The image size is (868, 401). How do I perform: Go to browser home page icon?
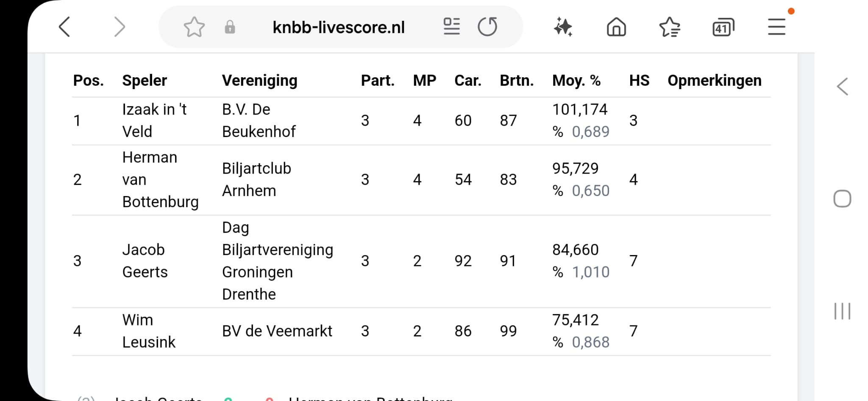tap(616, 27)
